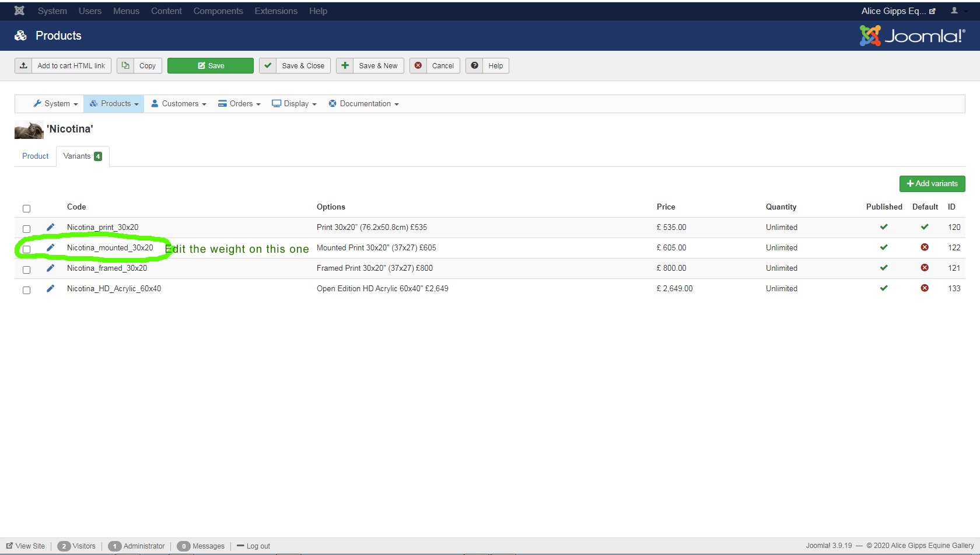The image size is (980, 555).
Task: Tick the checkbox for Nicotina_print_30x20
Action: pyautogui.click(x=26, y=229)
